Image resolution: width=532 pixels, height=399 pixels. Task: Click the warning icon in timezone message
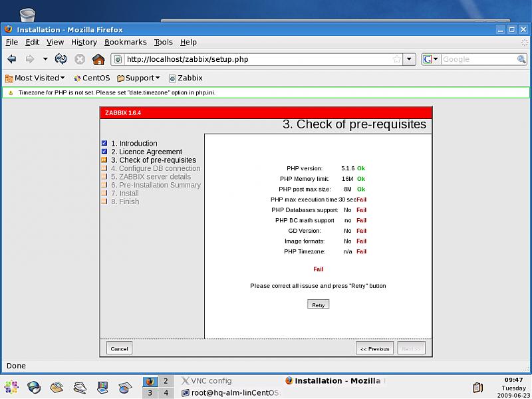point(11,92)
